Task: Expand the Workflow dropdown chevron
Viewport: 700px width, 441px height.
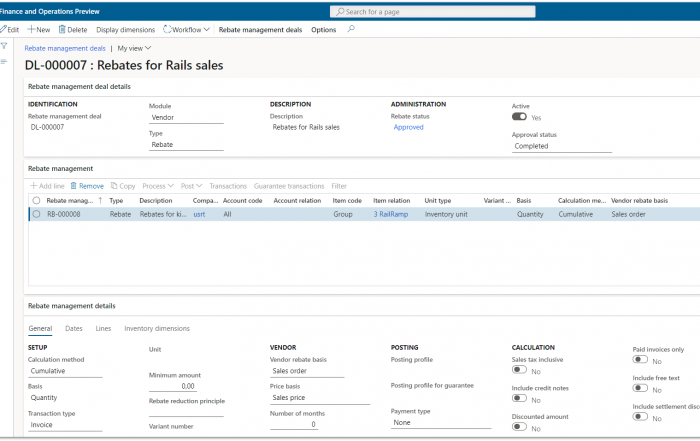Action: 206,29
